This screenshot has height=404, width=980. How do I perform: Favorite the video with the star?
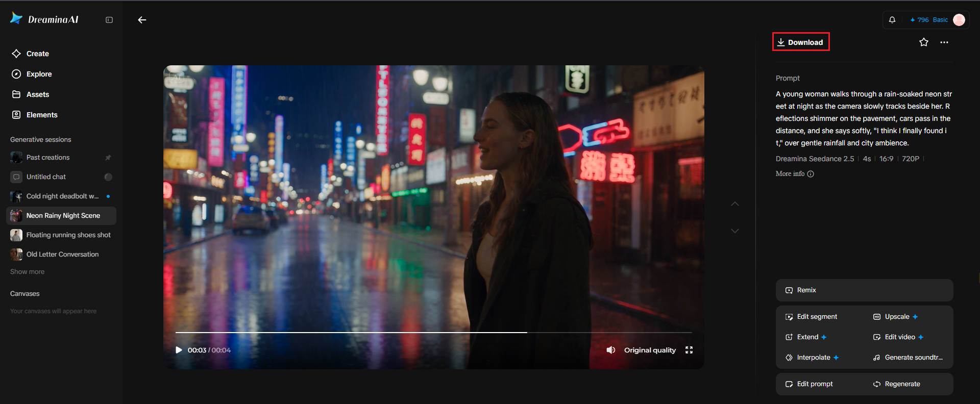[x=924, y=42]
